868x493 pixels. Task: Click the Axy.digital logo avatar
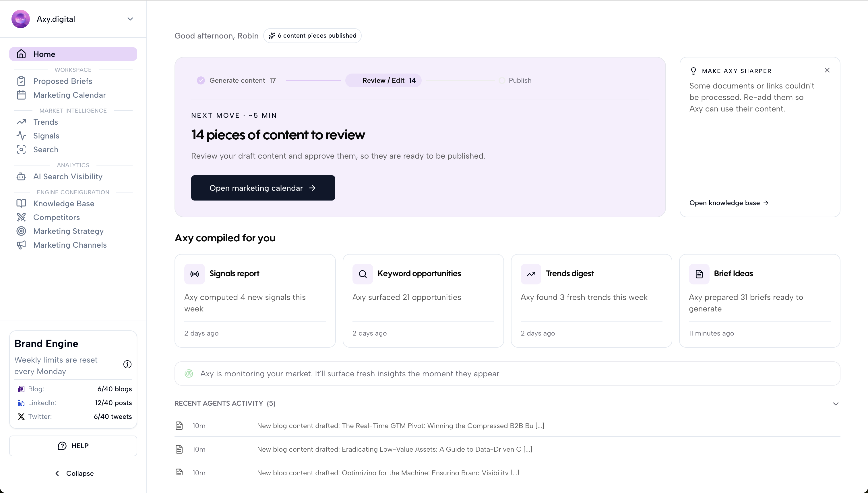click(21, 19)
